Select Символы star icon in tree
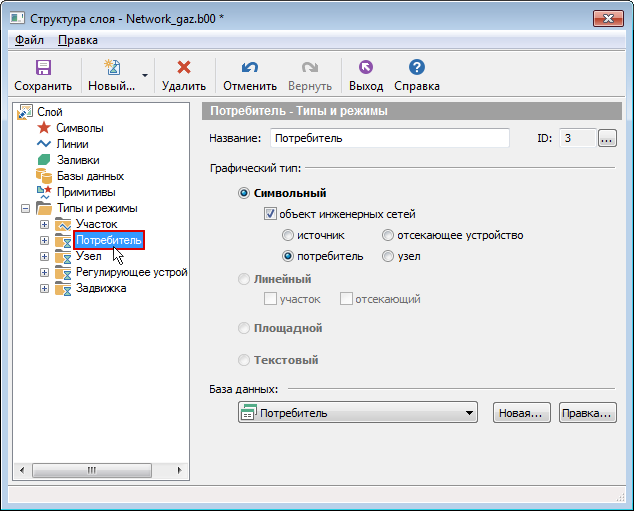 (44, 128)
